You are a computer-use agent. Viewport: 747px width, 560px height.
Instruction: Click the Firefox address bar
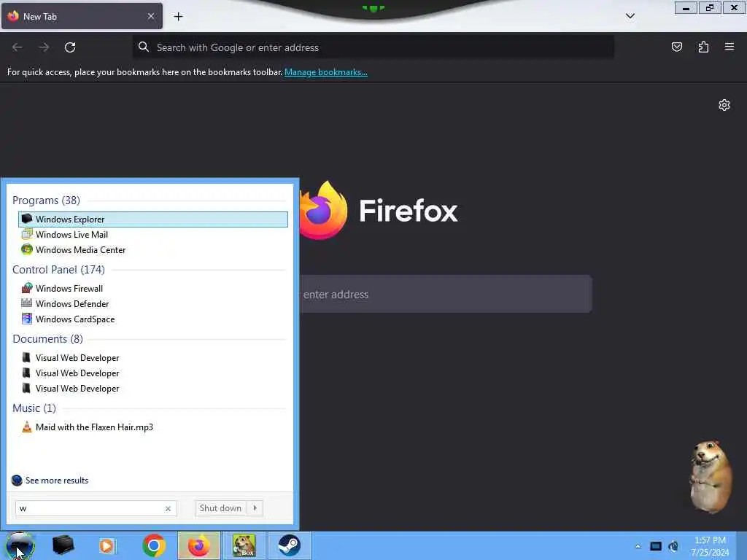[x=373, y=47]
